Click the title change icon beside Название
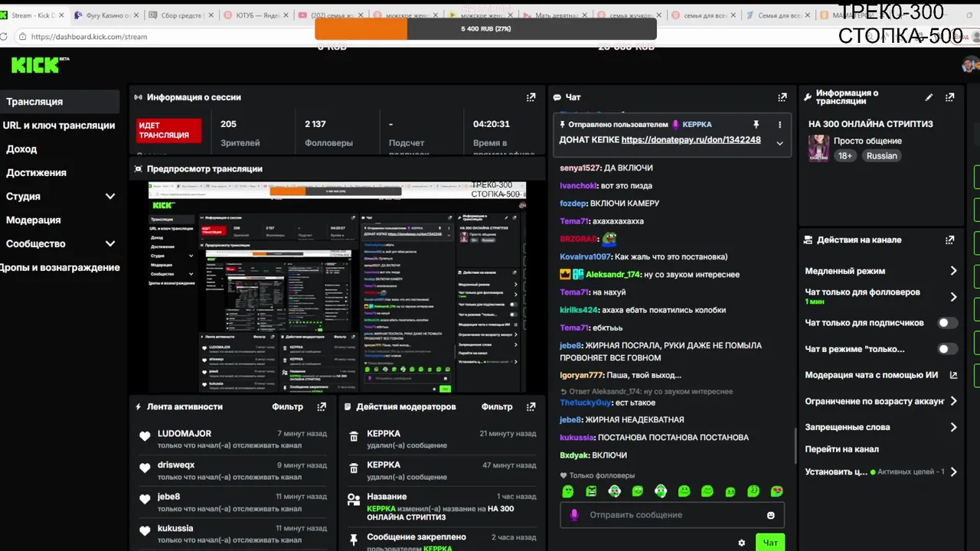Image resolution: width=980 pixels, height=551 pixels. [354, 500]
